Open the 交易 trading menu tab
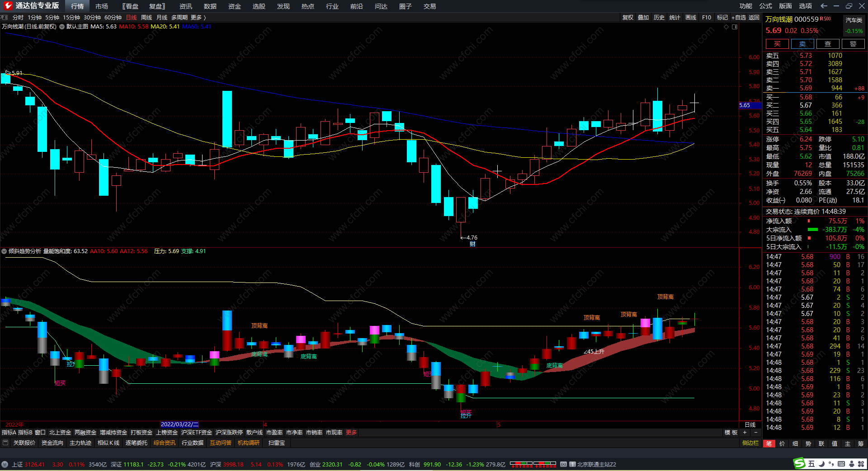 point(430,6)
